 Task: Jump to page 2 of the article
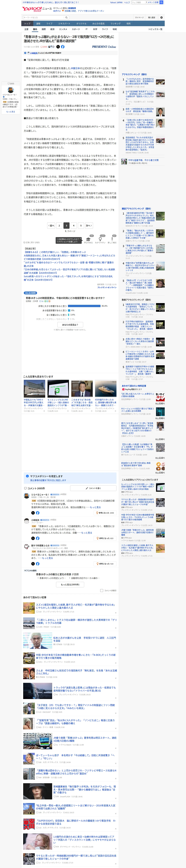pyautogui.click(x=59, y=225)
